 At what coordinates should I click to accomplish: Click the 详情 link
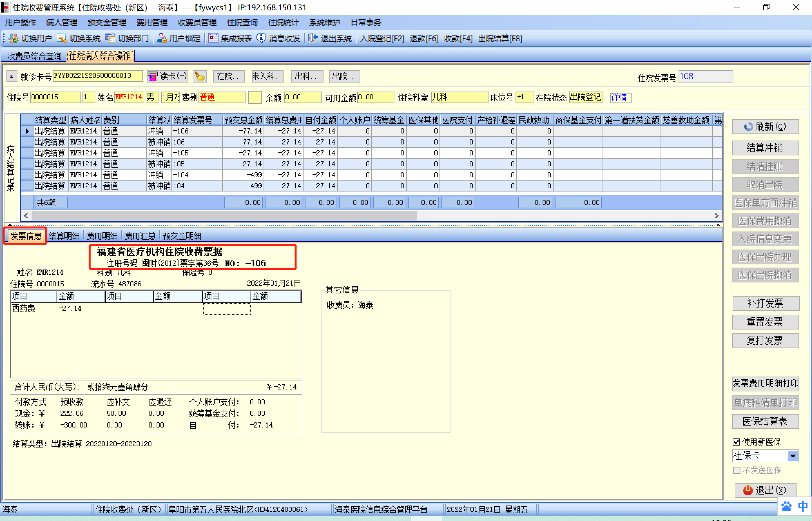click(x=620, y=97)
